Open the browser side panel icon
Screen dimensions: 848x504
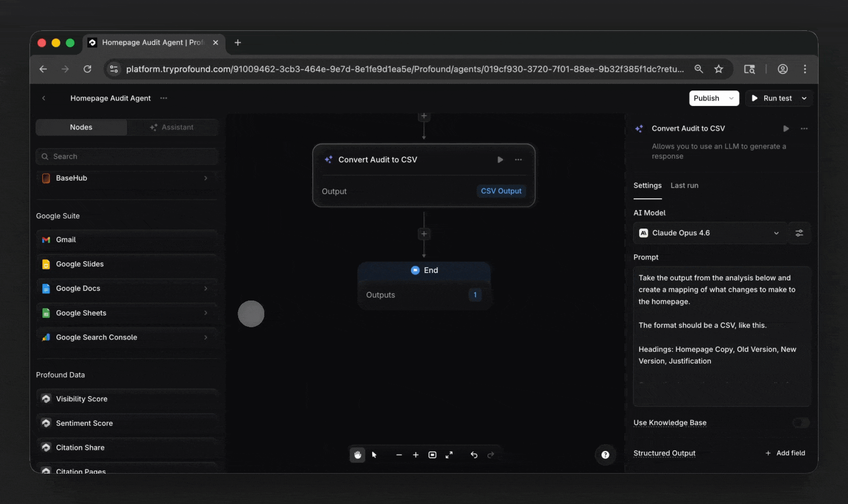point(749,69)
